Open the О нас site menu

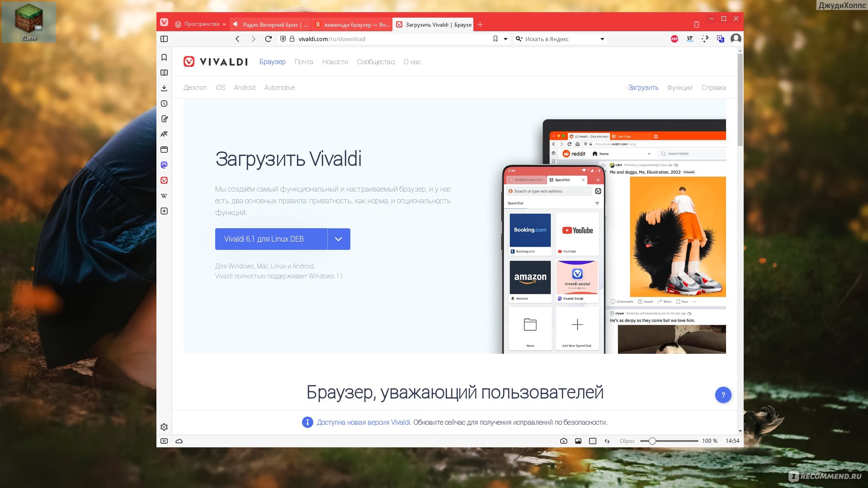412,62
